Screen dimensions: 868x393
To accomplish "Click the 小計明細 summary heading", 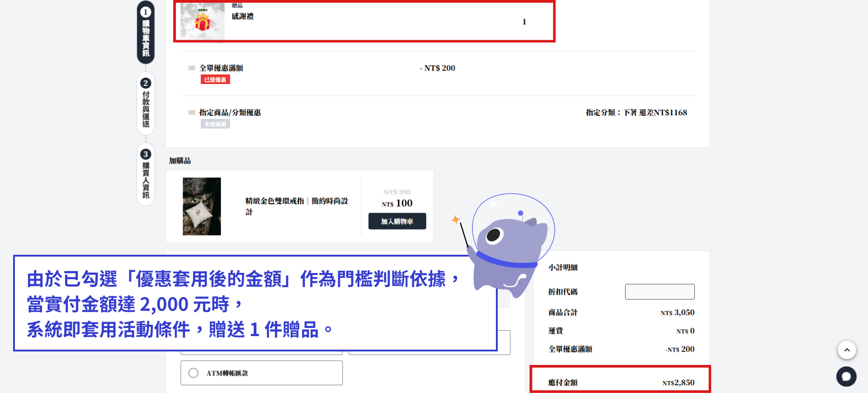I will click(563, 267).
